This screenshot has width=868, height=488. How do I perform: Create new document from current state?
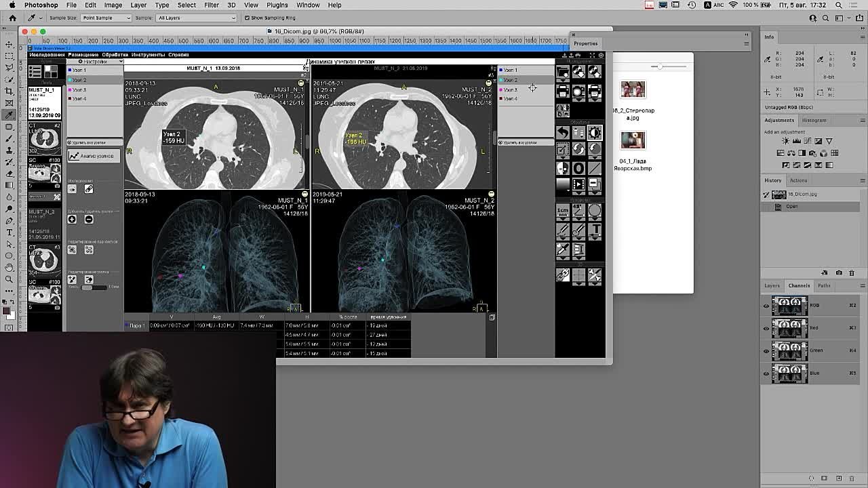coord(825,272)
